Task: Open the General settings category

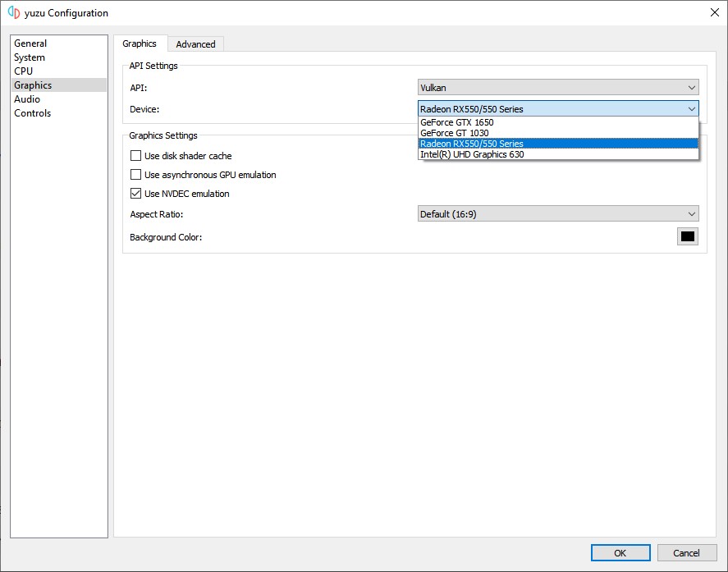Action: click(30, 43)
